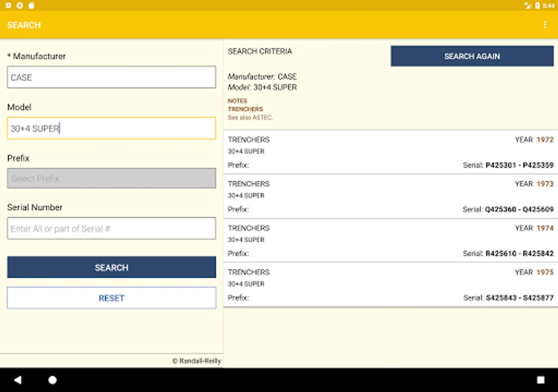
Task: Click serial range R425610 - R425842
Action: click(520, 253)
